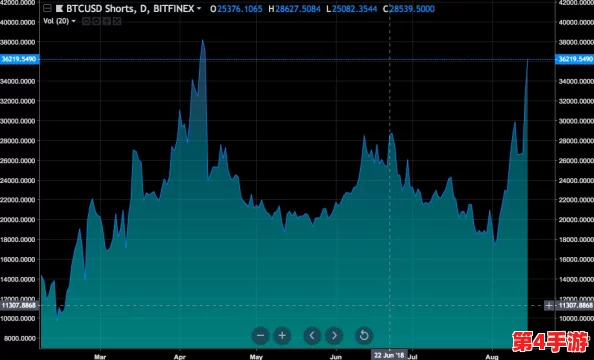
Task: Click right price label 36219.5490
Action: click(575, 59)
